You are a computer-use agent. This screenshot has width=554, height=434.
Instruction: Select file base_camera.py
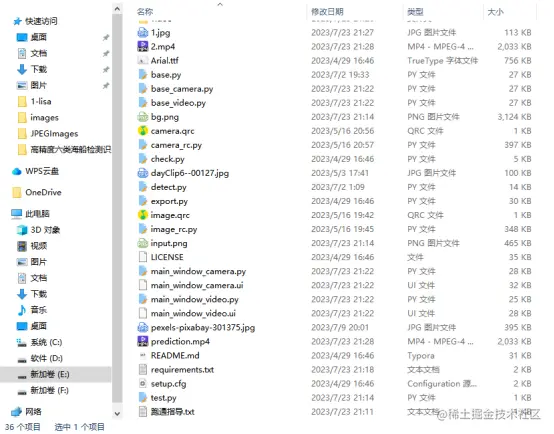[x=182, y=89]
